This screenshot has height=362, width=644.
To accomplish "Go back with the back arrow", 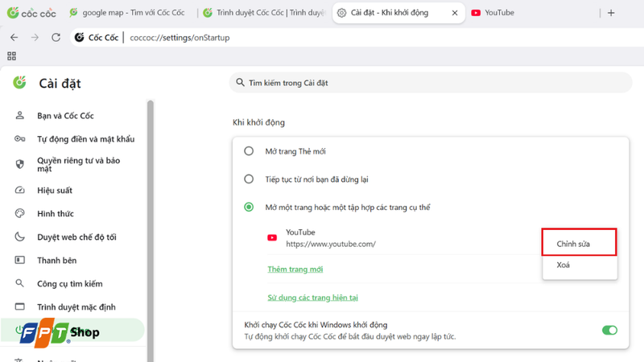I will (x=14, y=37).
